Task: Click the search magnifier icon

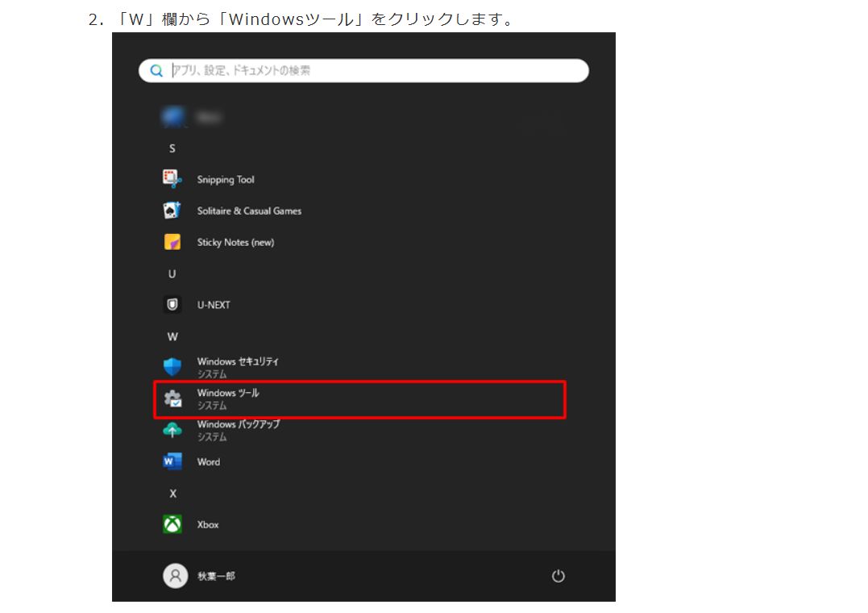Action: 156,70
